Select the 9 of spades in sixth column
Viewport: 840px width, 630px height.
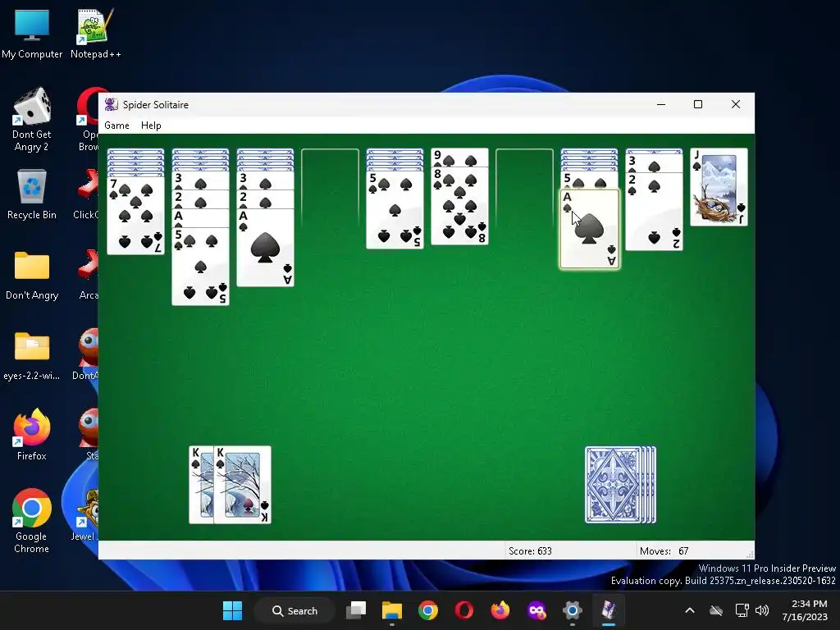(x=459, y=157)
